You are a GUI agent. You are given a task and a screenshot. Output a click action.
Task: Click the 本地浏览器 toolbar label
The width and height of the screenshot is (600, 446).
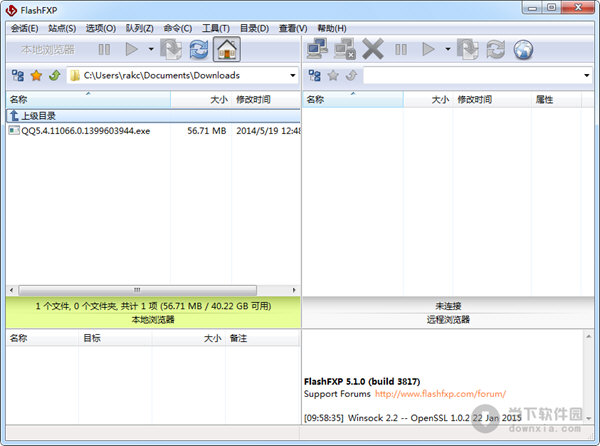48,49
